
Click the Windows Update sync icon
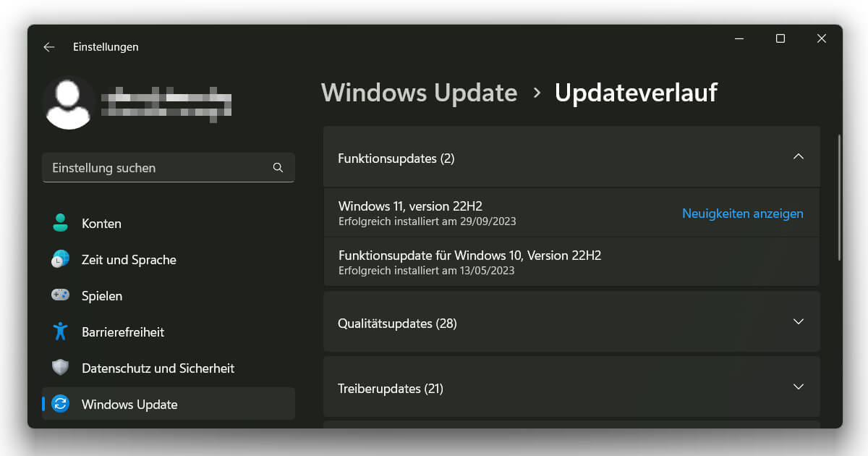coord(60,404)
